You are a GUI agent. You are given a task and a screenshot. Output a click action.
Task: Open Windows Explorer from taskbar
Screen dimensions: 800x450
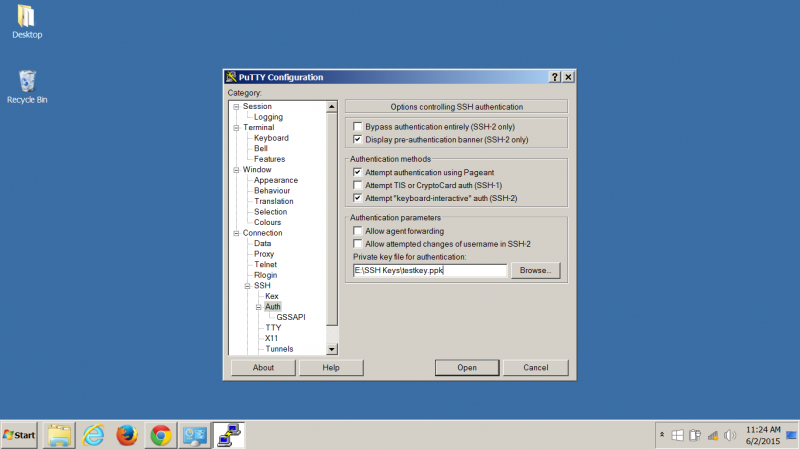pyautogui.click(x=59, y=435)
